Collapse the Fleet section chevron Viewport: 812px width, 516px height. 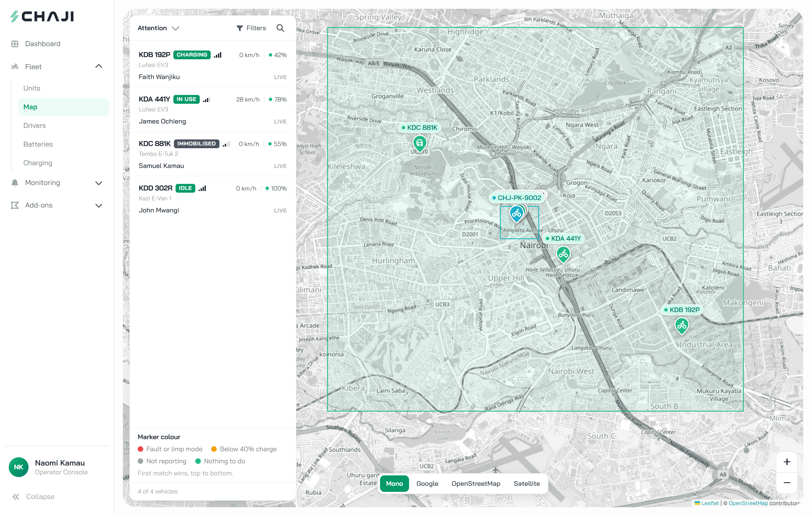coord(98,66)
